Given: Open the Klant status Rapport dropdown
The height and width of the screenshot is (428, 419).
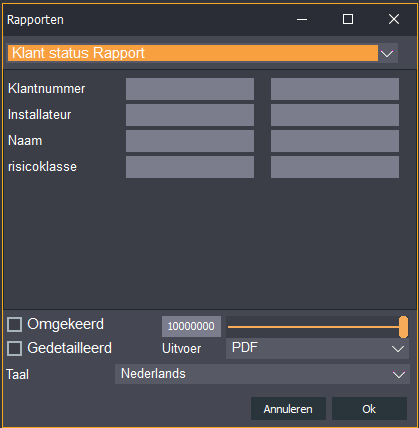Looking at the screenshot, I should tap(202, 53).
